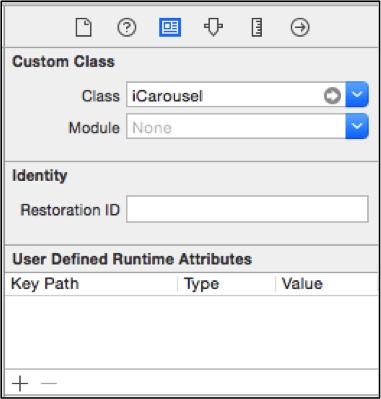
Task: Click User Defined Runtime Attributes heading
Action: click(x=132, y=259)
